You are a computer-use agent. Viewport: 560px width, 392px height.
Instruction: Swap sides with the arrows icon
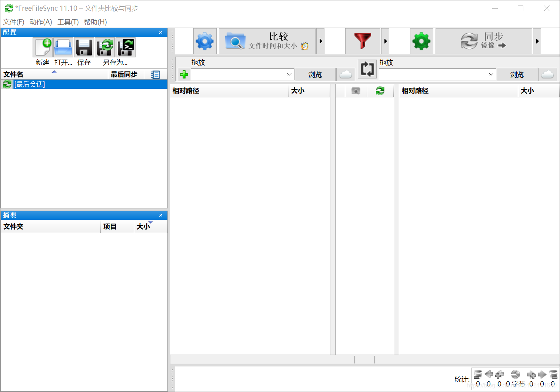pos(367,69)
